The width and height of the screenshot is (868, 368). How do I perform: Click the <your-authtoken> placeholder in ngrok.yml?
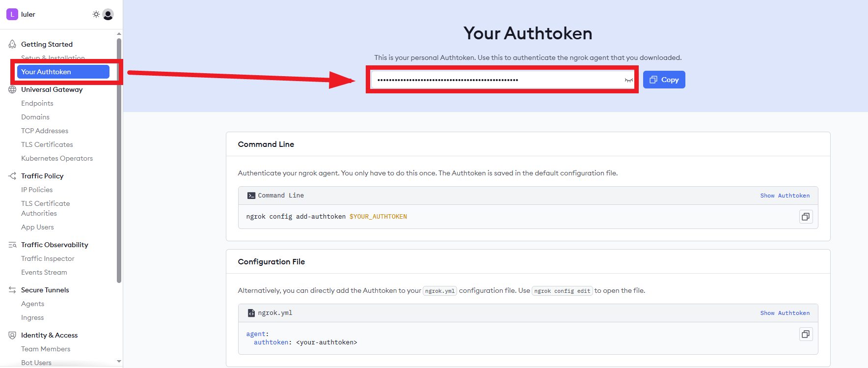(326, 342)
